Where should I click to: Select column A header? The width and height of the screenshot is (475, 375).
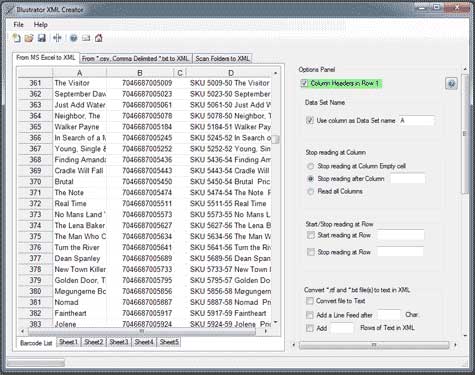pos(79,73)
